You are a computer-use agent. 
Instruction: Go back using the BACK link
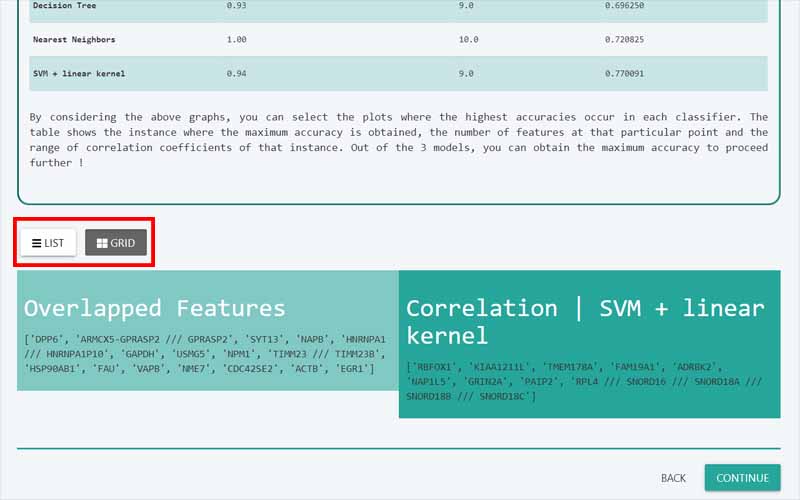(673, 478)
